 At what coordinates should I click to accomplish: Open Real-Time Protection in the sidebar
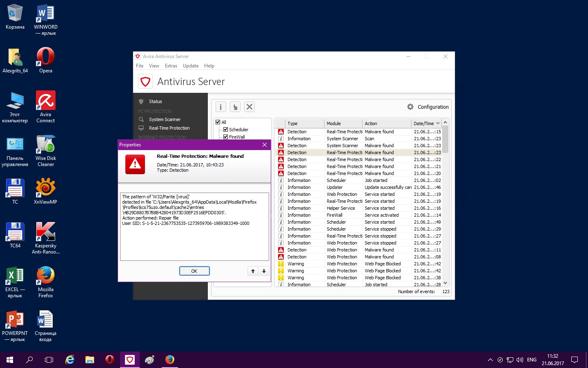(x=169, y=128)
